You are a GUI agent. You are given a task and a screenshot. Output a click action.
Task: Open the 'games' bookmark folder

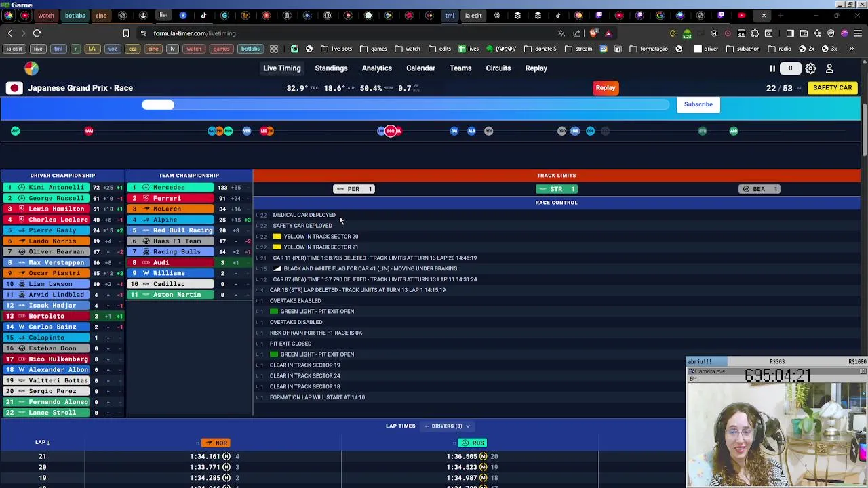(374, 49)
